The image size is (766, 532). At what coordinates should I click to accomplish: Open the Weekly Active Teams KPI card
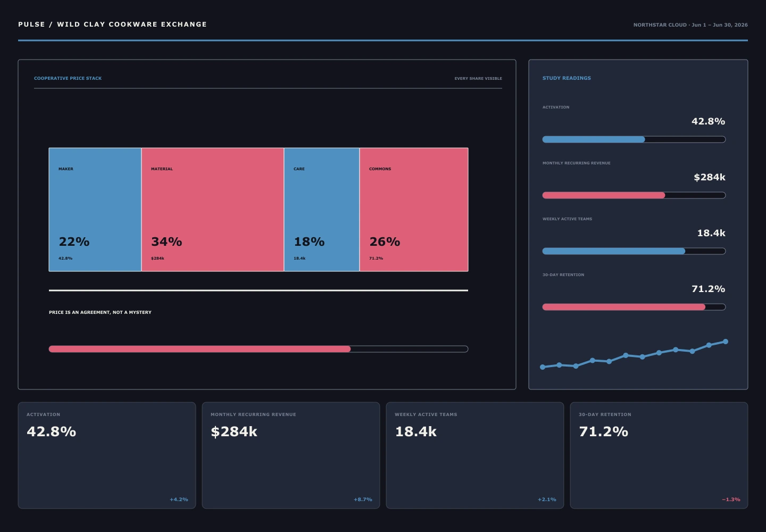pyautogui.click(x=475, y=455)
